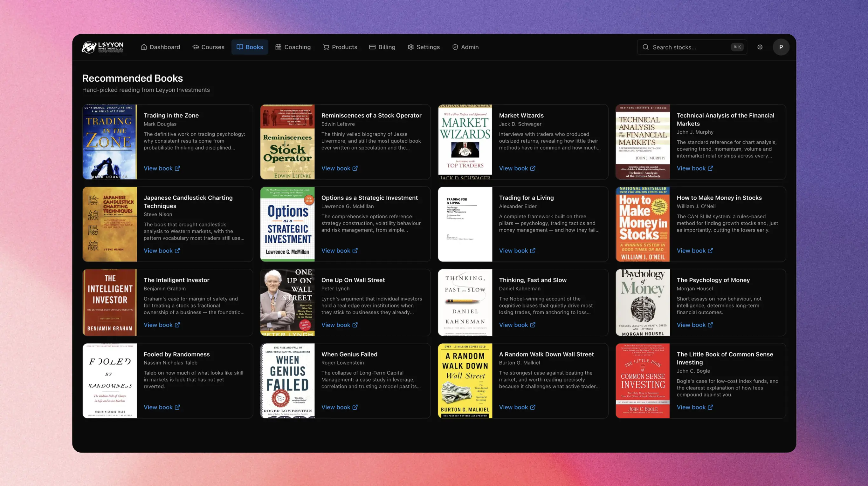Click the One Up On Wall Street cover
Image resolution: width=868 pixels, height=486 pixels.
pos(287,302)
